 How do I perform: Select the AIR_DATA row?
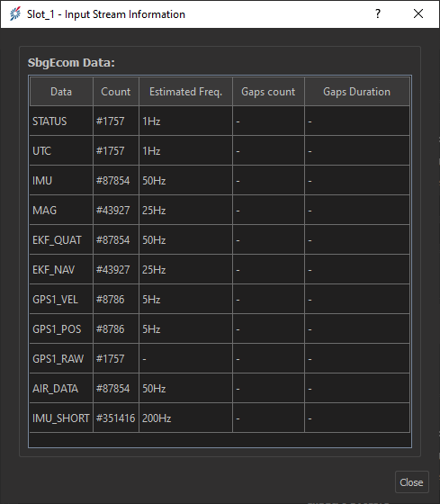pos(220,389)
